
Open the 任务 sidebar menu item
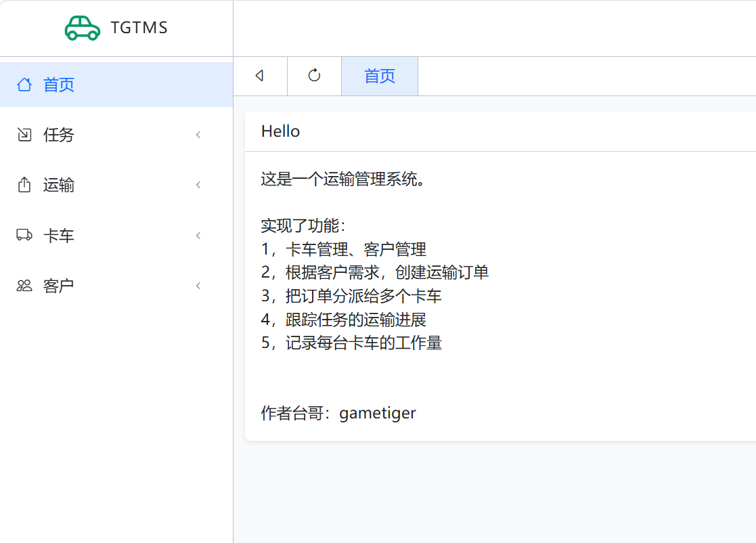click(116, 135)
